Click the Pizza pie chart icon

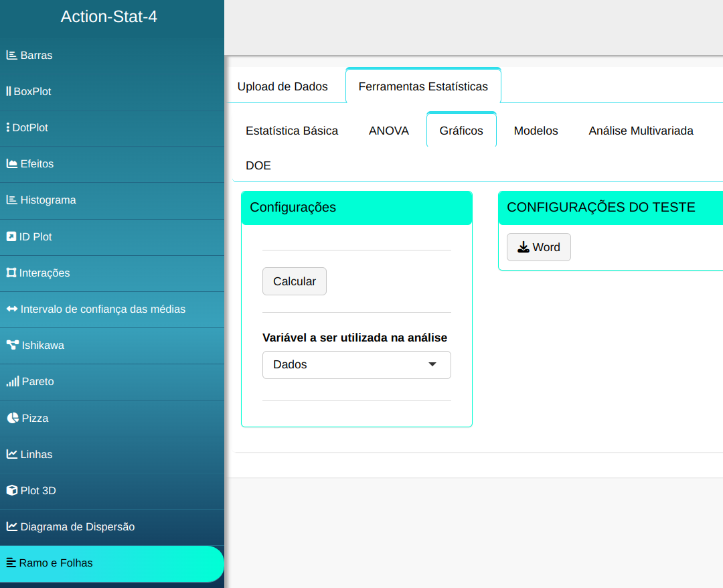pos(12,418)
